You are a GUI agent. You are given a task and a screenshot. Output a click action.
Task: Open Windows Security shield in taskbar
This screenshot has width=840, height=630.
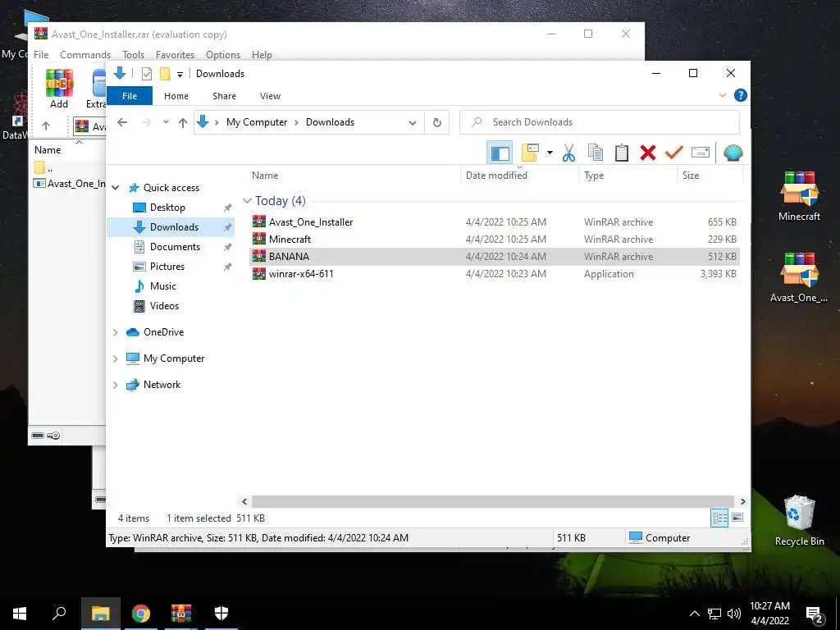(221, 614)
